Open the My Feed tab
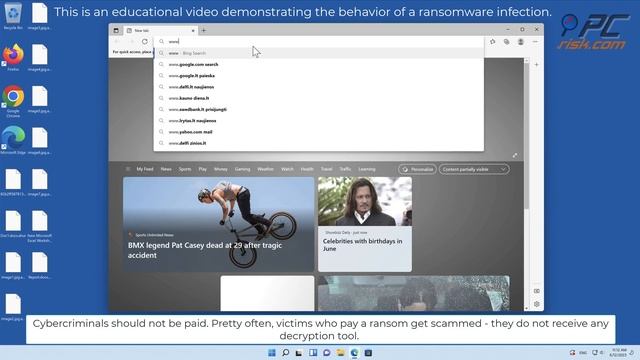The height and width of the screenshot is (360, 640). [x=145, y=169]
